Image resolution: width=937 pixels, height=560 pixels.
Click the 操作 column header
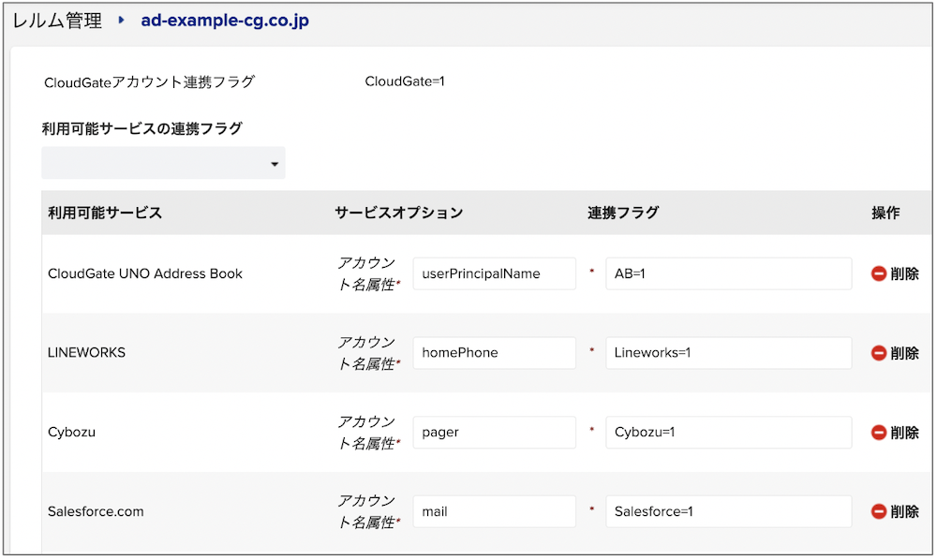click(x=885, y=213)
